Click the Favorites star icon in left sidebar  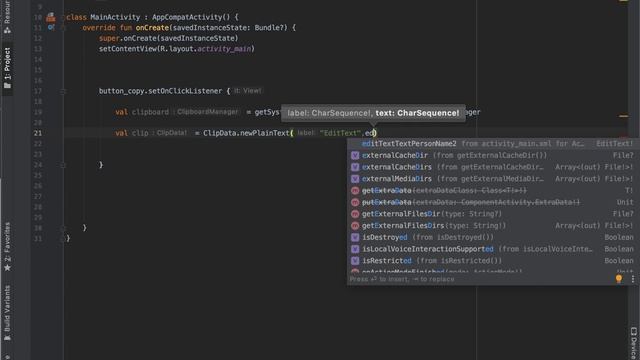(7, 268)
